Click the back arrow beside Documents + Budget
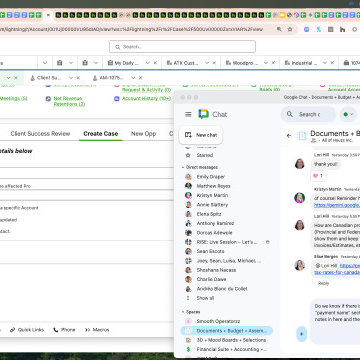This screenshot has width=360, height=360. click(289, 136)
